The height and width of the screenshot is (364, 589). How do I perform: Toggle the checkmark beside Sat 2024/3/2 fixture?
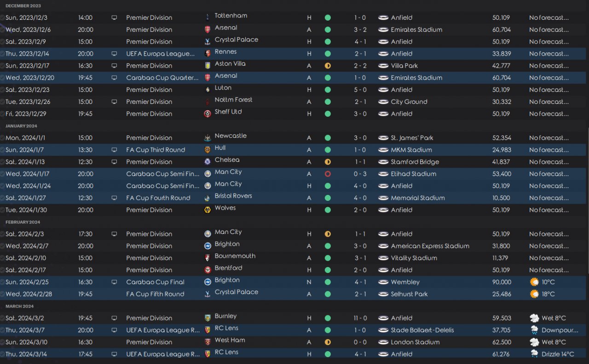(x=3, y=318)
